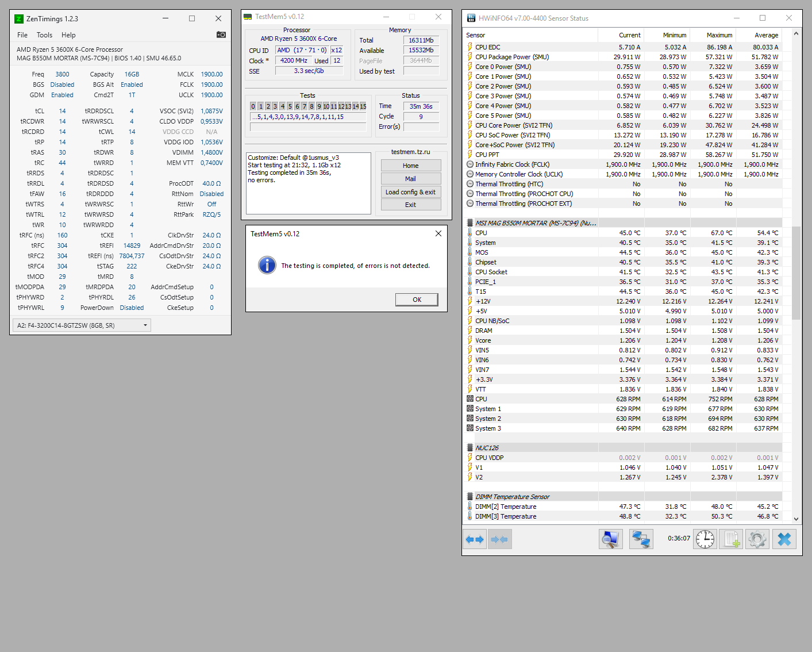Select the CPU Package Power (SMU) row

tap(623, 57)
